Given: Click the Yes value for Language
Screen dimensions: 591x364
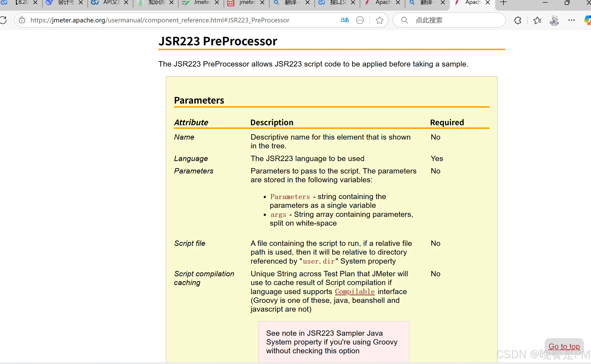Looking at the screenshot, I should pos(437,159).
